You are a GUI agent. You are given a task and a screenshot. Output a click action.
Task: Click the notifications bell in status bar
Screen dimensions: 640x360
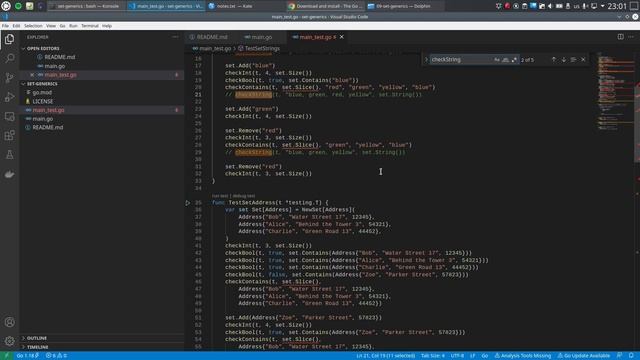(631, 356)
